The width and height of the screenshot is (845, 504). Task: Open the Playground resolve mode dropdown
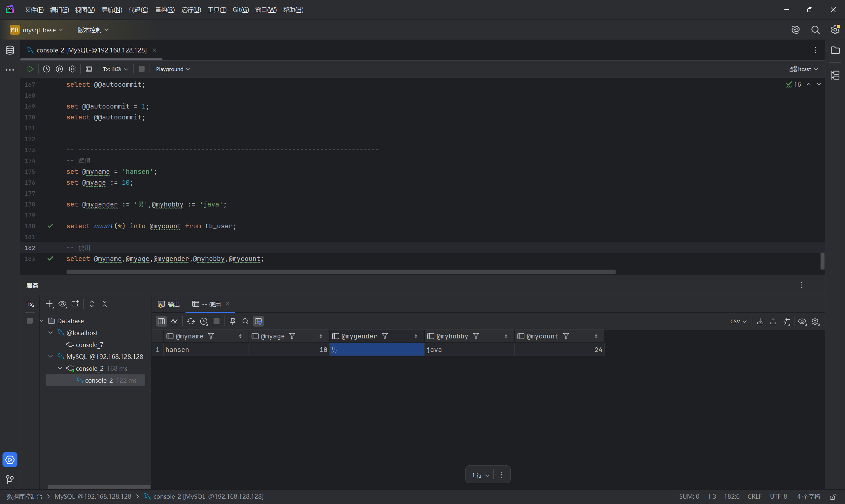[x=173, y=69]
